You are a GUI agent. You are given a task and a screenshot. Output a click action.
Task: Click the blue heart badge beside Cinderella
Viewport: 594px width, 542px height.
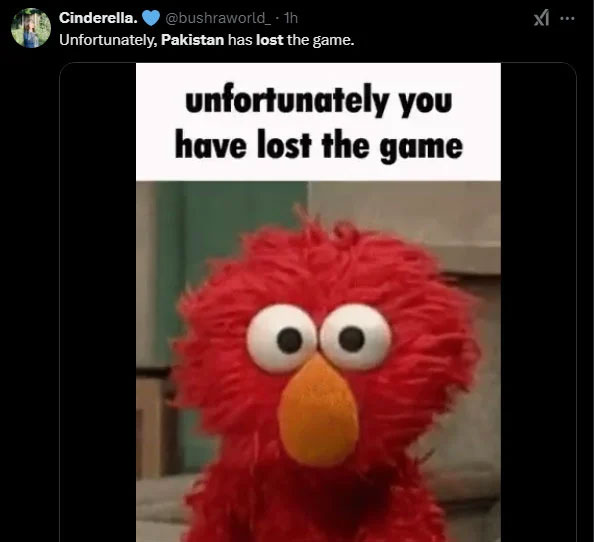pos(151,18)
